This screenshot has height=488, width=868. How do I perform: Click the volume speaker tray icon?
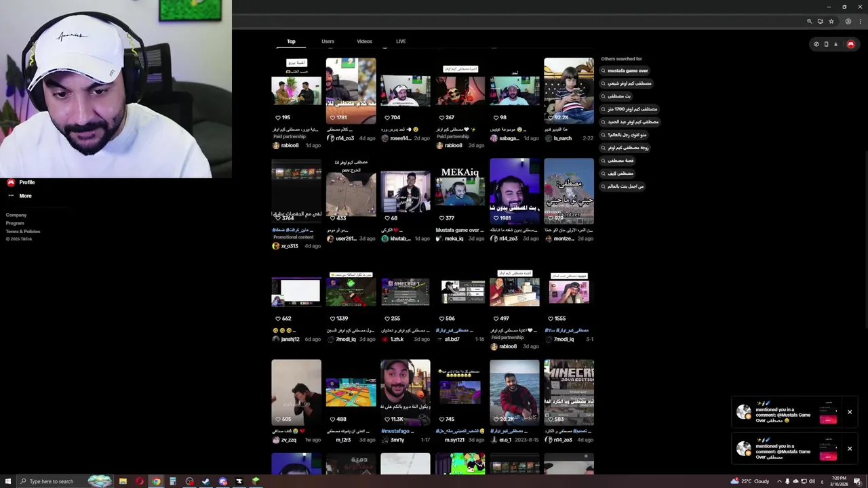[812, 481]
